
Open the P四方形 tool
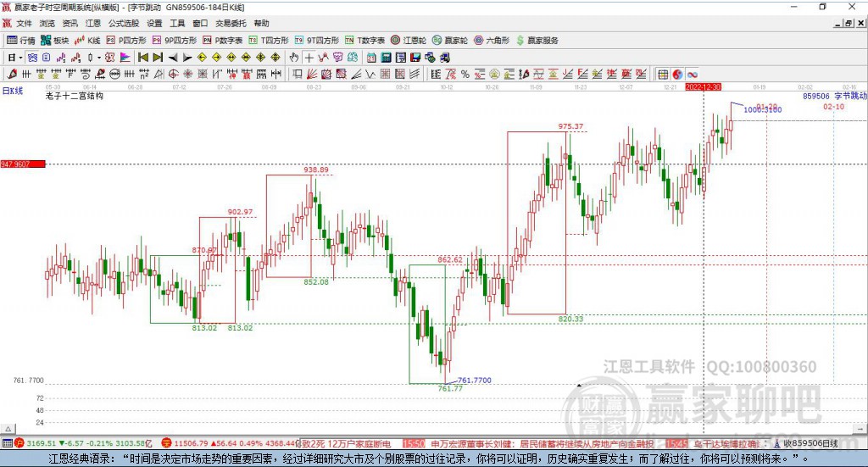pyautogui.click(x=126, y=41)
